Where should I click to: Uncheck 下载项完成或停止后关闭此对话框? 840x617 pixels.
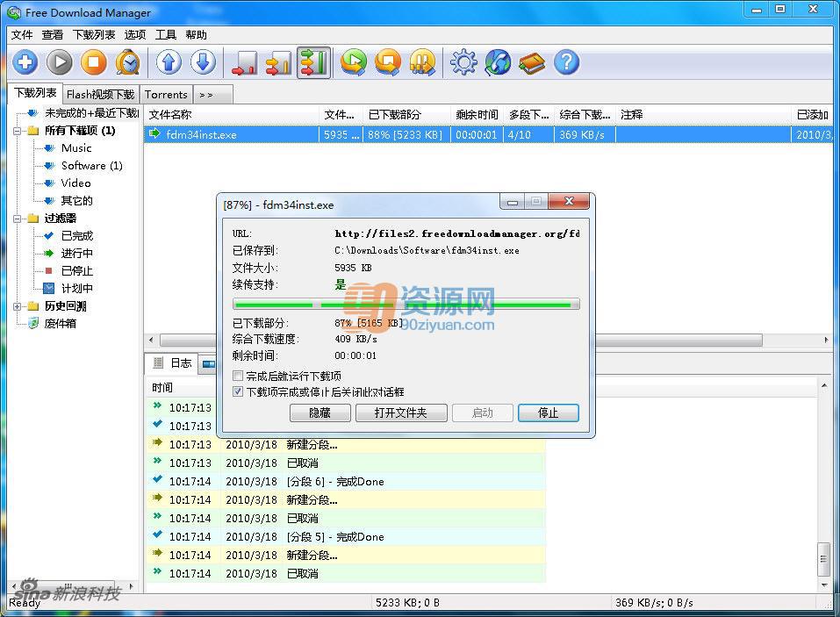(x=239, y=392)
